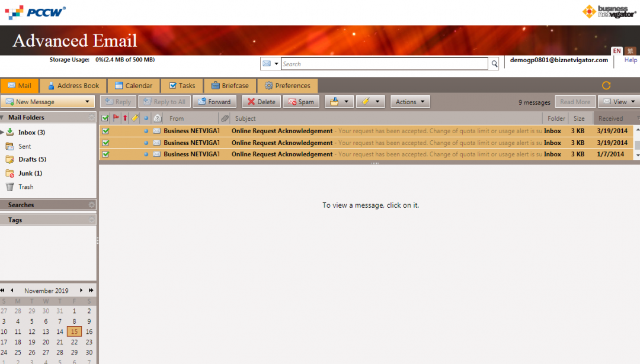Image resolution: width=640 pixels, height=364 pixels.
Task: Uncheck the first Business NETVIGATOR message
Action: click(105, 131)
